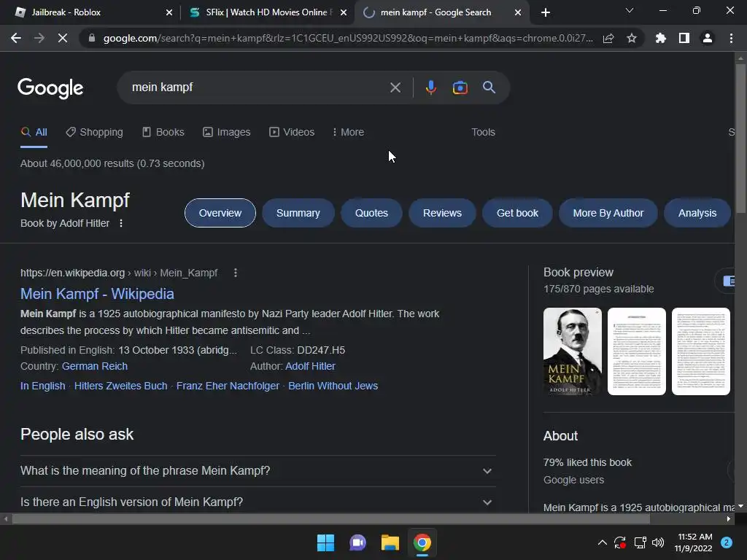Open the In English sublink
The height and width of the screenshot is (560, 747).
43,386
